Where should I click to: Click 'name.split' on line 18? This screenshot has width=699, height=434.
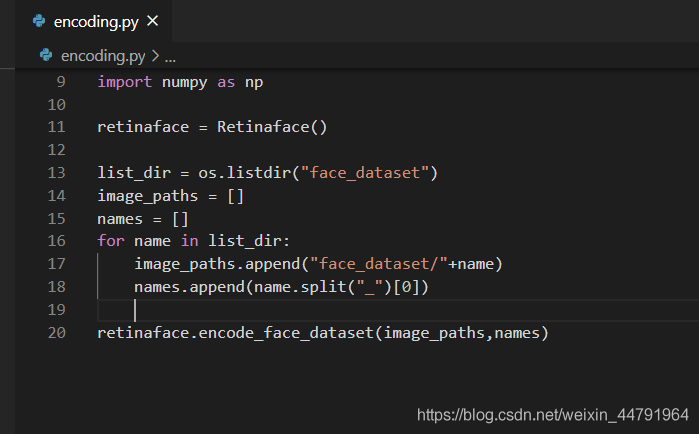click(x=300, y=287)
